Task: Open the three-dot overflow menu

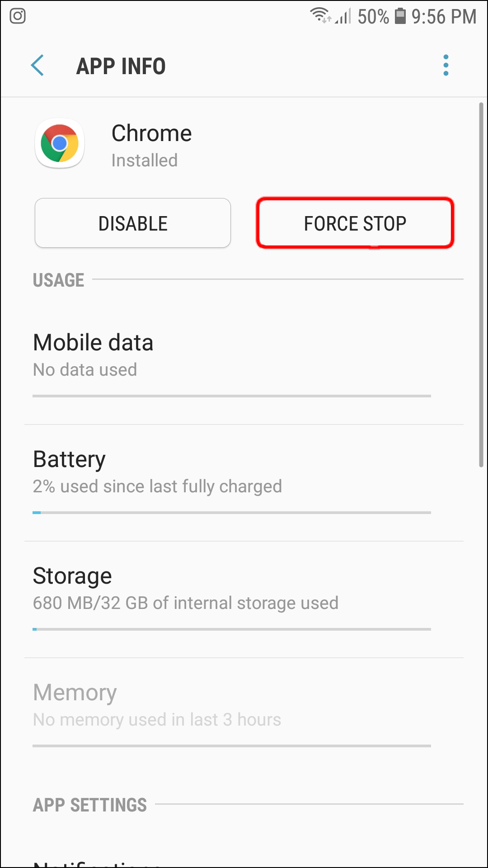Action: (446, 66)
